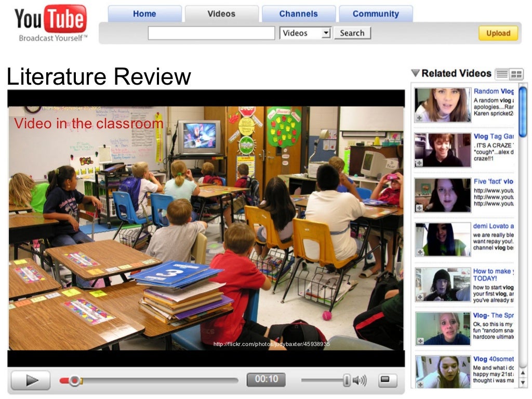
Task: Add demi Lovato video to queue plus icon
Action: tap(420, 252)
